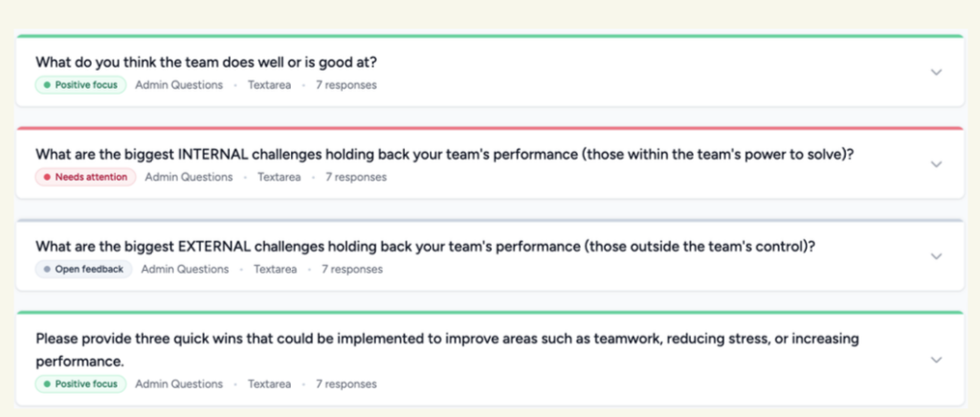
Task: Click Positive focus badge on quick wins question
Action: pos(80,384)
